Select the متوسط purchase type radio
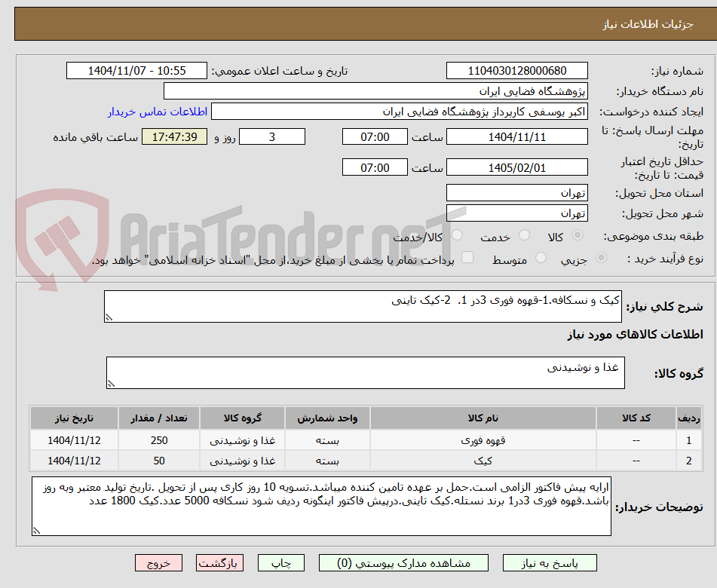 [541, 258]
